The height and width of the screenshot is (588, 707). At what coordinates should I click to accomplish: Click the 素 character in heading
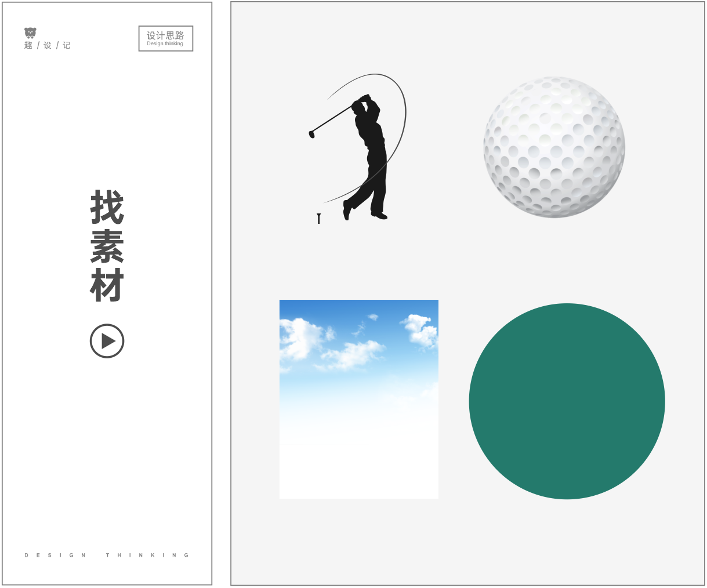107,246
